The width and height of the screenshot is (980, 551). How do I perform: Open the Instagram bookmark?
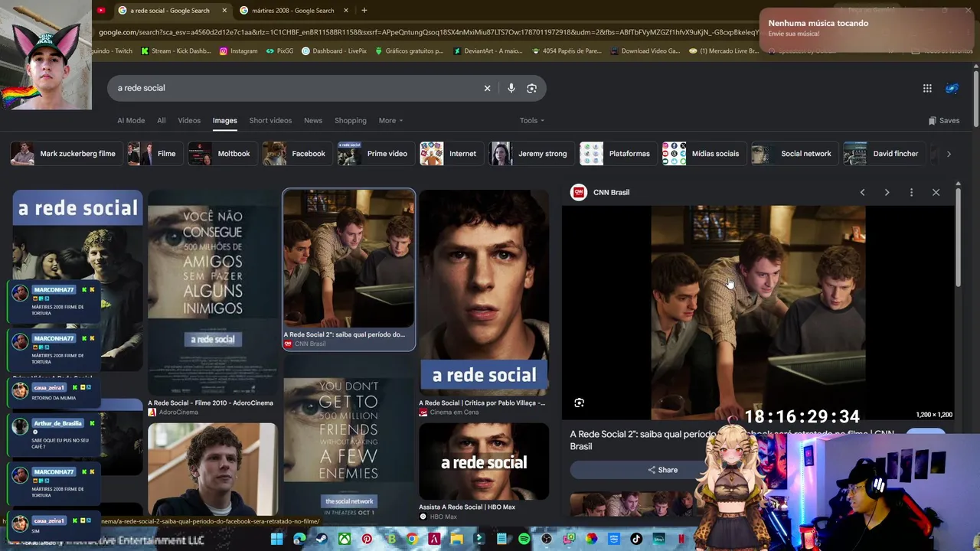pyautogui.click(x=239, y=51)
